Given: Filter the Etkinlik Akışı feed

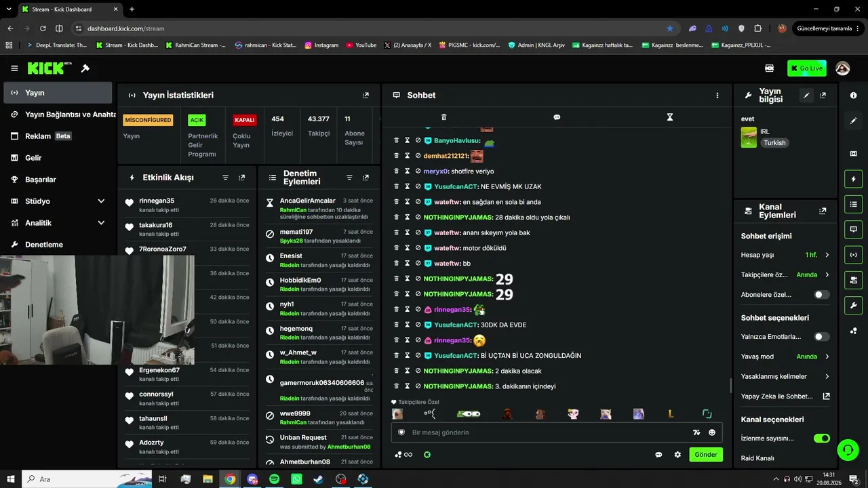Looking at the screenshot, I should pyautogui.click(x=226, y=178).
